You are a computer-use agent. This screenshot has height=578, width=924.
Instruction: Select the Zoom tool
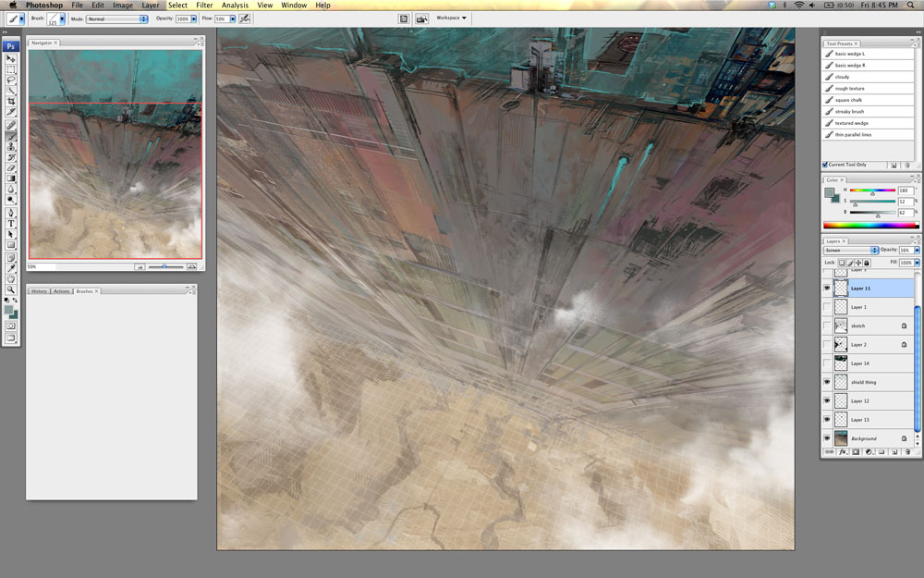(x=10, y=289)
